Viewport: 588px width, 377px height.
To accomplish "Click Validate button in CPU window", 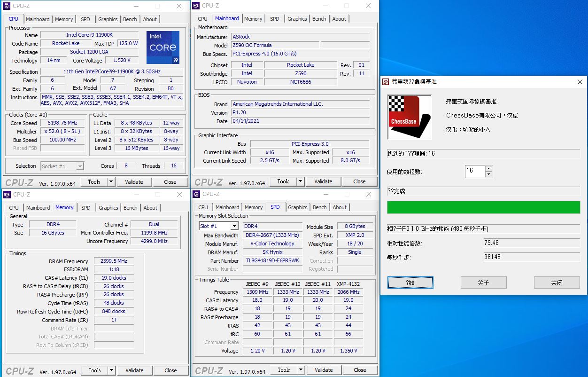I will point(134,182).
